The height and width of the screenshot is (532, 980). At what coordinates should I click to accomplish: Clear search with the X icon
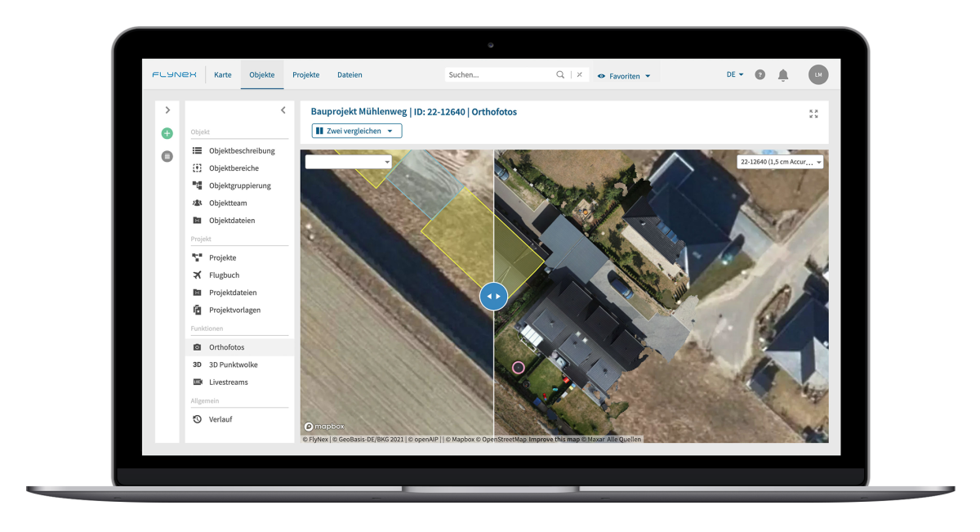coord(579,74)
